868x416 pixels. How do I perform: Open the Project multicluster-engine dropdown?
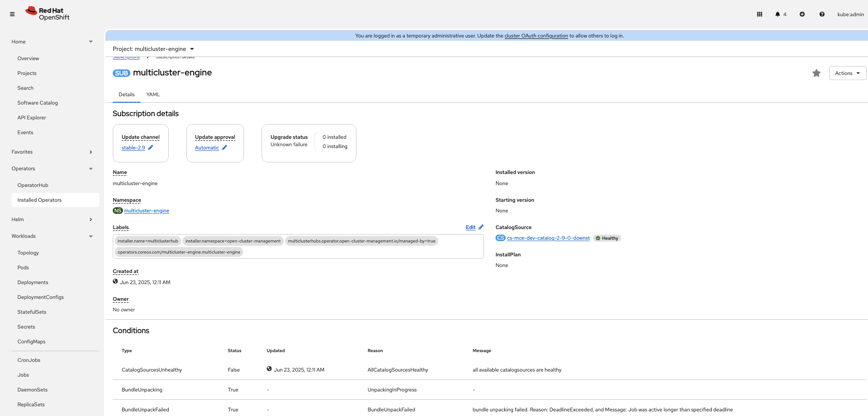(153, 49)
